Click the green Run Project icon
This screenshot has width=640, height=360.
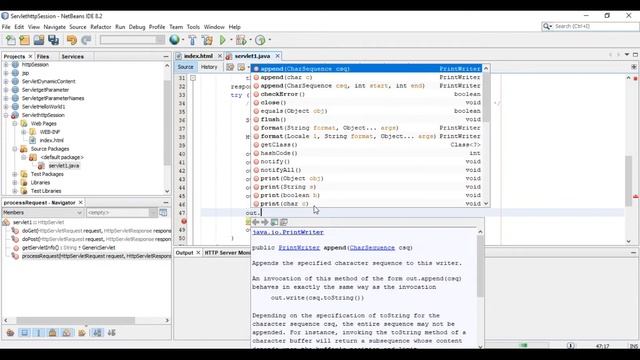pyautogui.click(x=222, y=40)
